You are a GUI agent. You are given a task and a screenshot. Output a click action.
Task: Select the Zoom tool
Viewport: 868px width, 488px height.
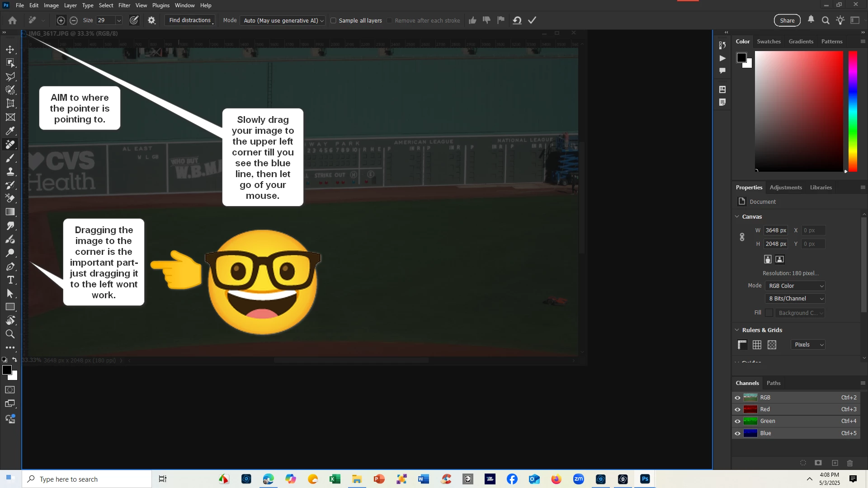tap(10, 334)
